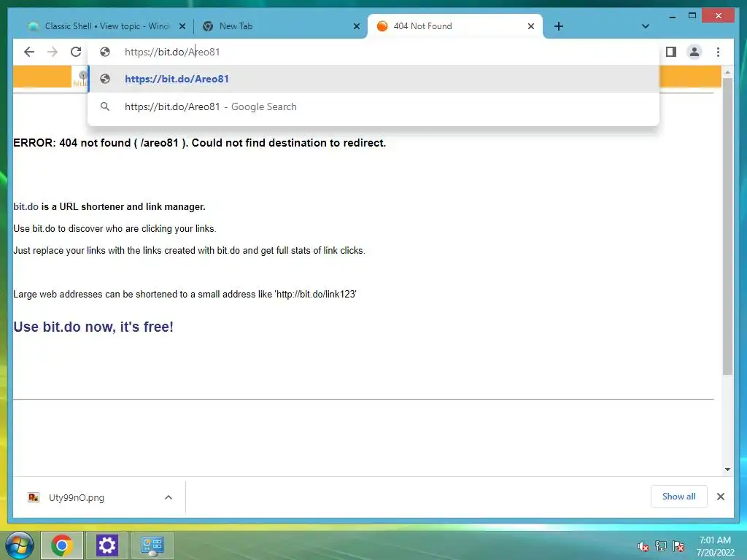The width and height of the screenshot is (747, 560).
Task: Click the address bar URL text
Action: tap(172, 52)
